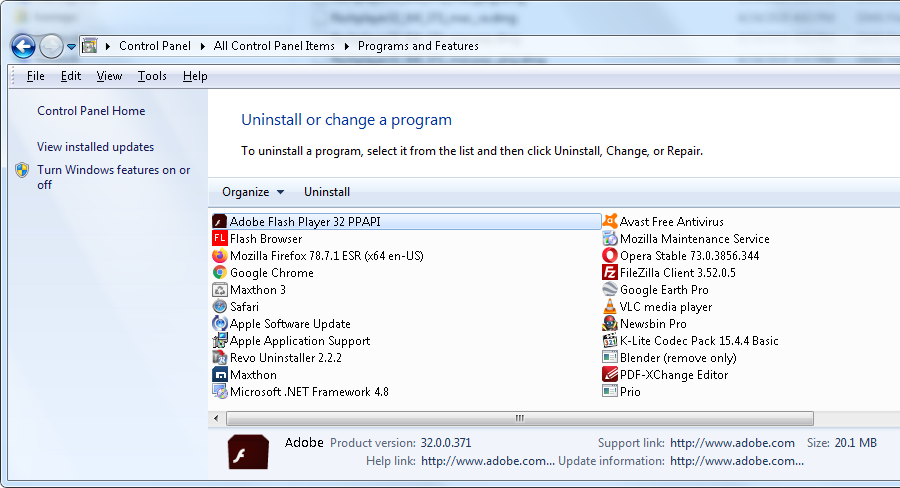Click the Control Panel address bar icon
This screenshot has height=488, width=900.
click(x=90, y=46)
